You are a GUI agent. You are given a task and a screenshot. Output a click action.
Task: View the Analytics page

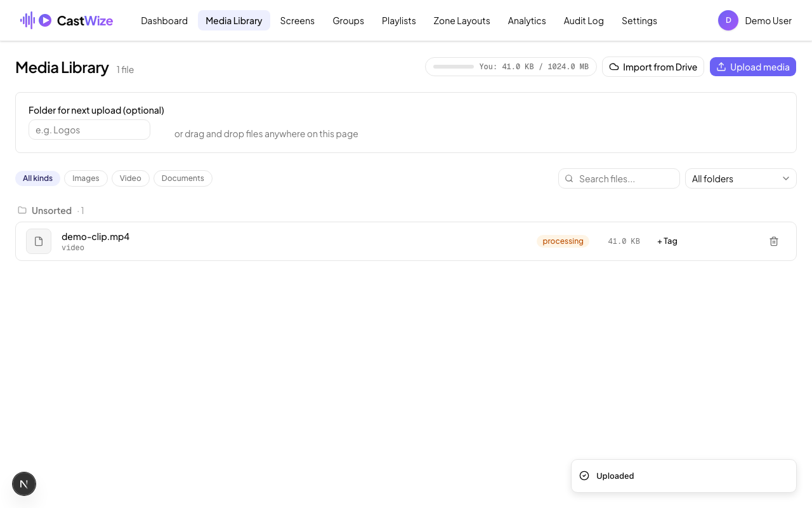(x=527, y=20)
